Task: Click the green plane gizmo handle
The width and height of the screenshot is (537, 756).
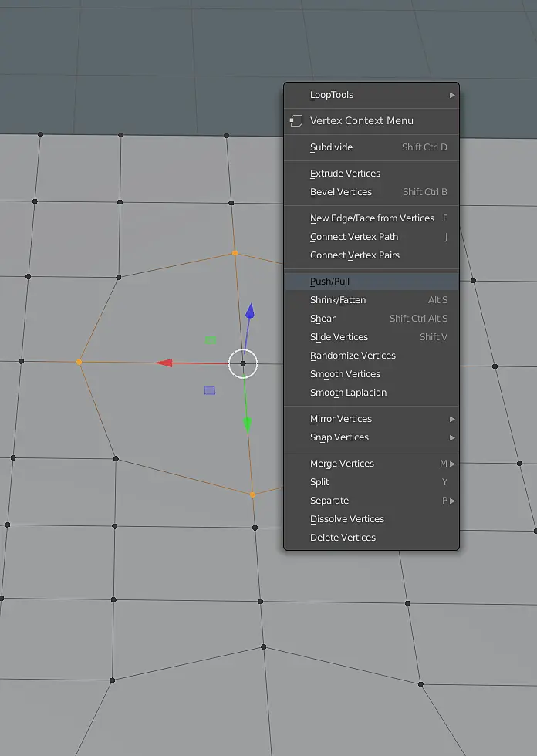Action: (x=211, y=340)
